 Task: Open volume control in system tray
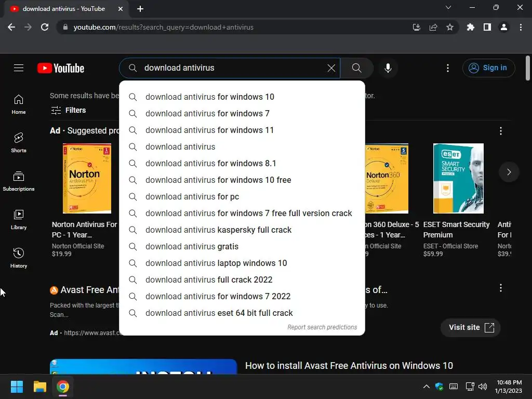483,387
